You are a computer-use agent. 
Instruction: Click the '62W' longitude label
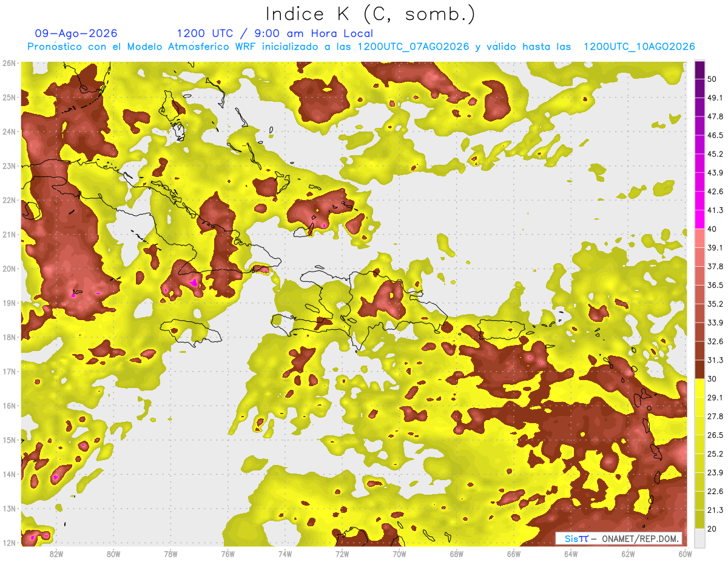628,554
